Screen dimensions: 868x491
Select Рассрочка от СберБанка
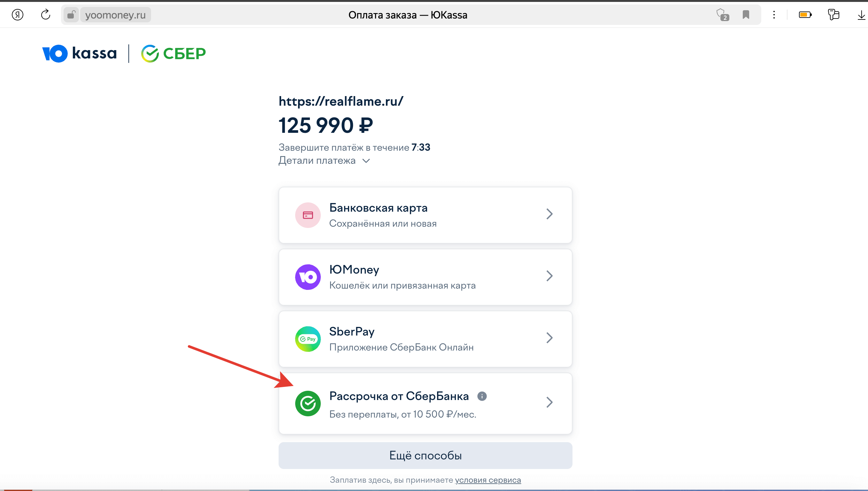click(426, 403)
